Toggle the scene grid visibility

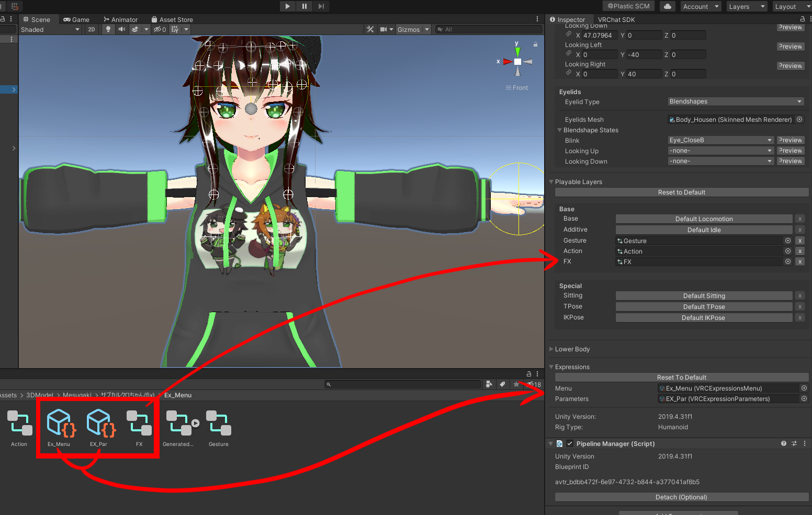175,29
